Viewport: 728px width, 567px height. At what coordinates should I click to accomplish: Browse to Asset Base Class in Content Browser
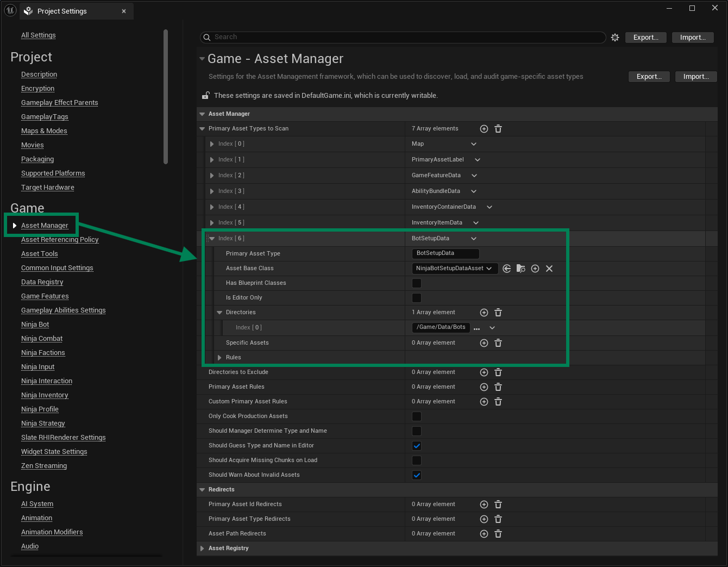pyautogui.click(x=521, y=269)
